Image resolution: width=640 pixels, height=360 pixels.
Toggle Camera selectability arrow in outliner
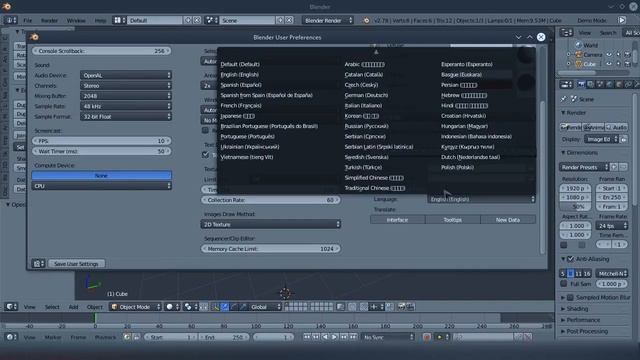point(618,54)
